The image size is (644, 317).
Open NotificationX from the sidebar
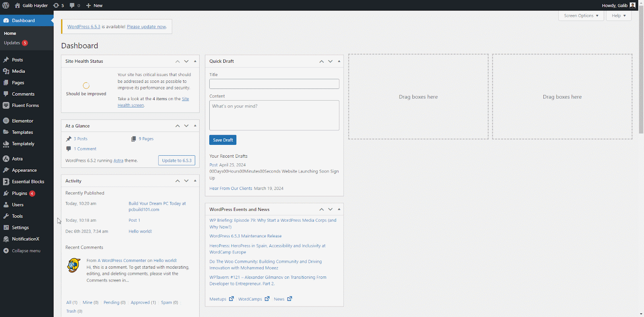25,239
